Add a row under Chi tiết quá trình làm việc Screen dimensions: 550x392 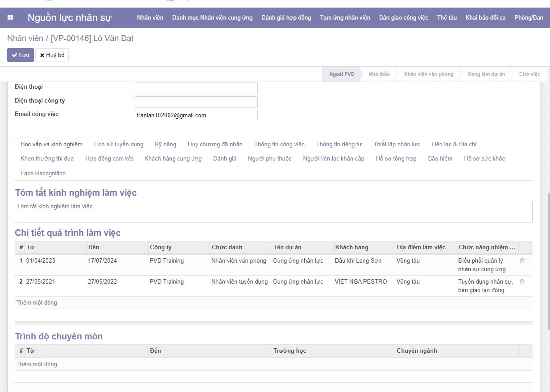pos(37,303)
